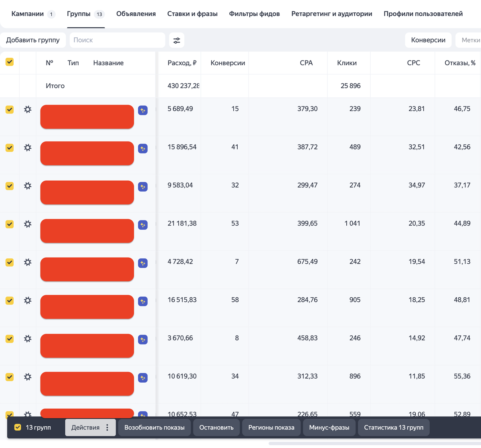Click the horizontal scrollbar at the bottom

375,444
